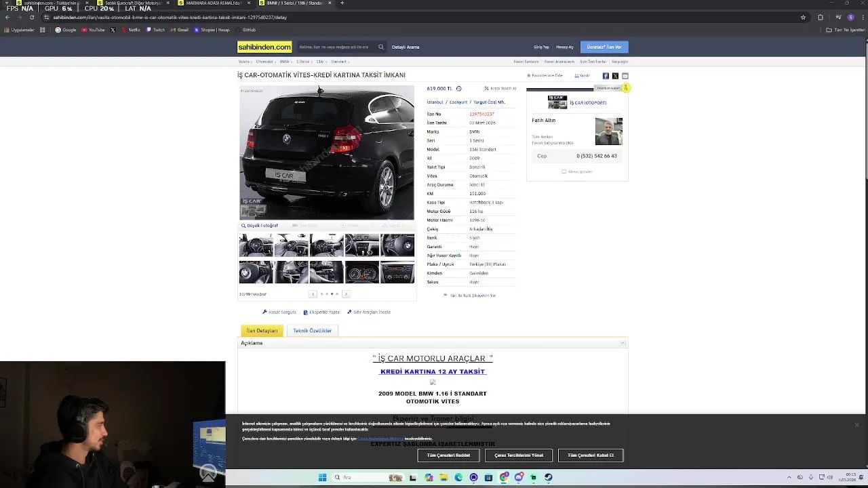Click BMW breadcrumb link
Viewport: 868px width, 488px height.
point(284,62)
